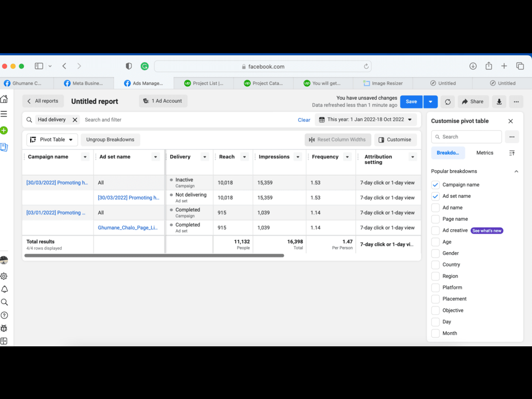Click the pivot panel Search field
The height and width of the screenshot is (399, 532).
pyautogui.click(x=467, y=137)
